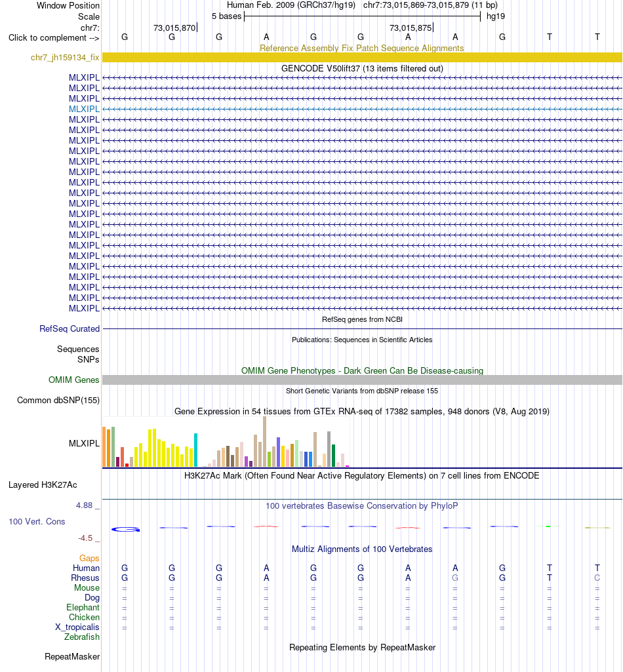Click the 'Common dbSNP(155)' track label
Screen dimensions: 623x672
58,401
